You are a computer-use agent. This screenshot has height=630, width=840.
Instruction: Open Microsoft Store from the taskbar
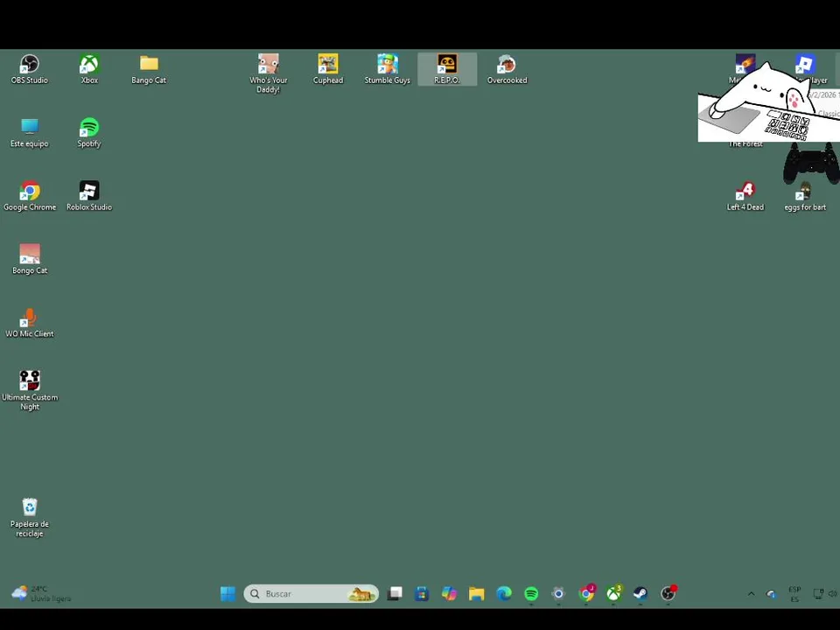click(422, 593)
